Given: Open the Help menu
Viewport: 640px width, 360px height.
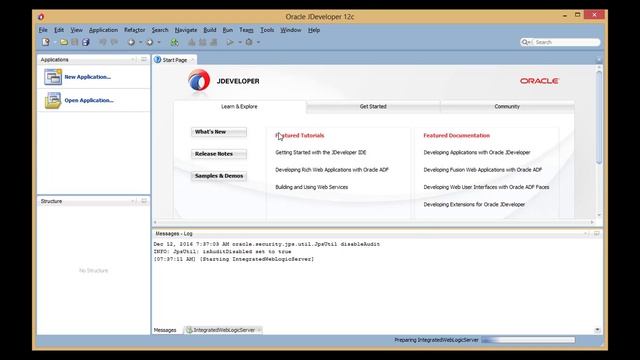Looking at the screenshot, I should 314,30.
